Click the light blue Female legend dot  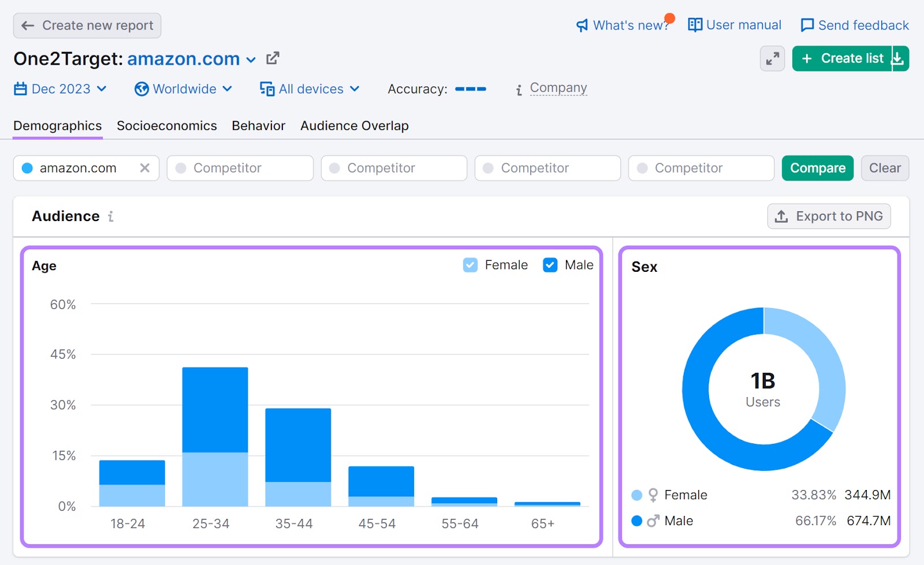tap(637, 495)
